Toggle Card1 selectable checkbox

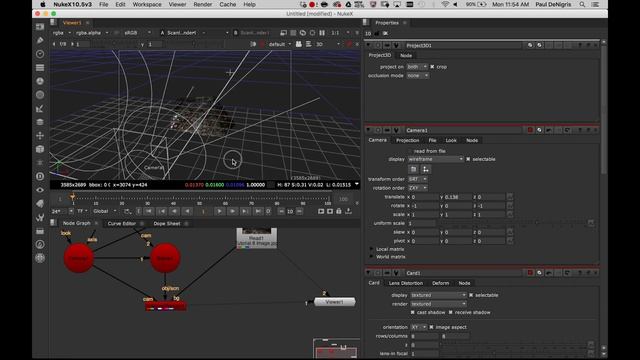471,295
